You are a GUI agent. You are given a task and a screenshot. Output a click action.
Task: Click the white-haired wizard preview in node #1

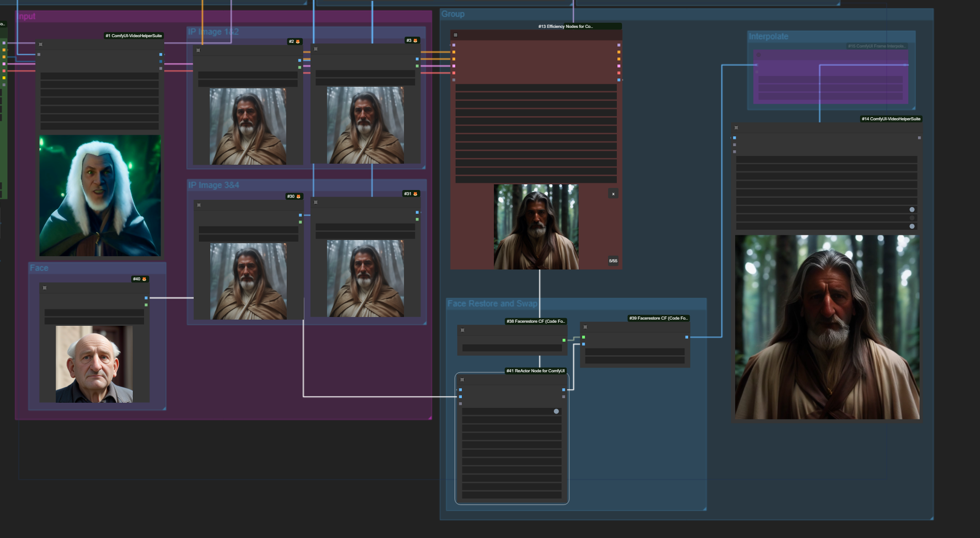[x=100, y=196]
